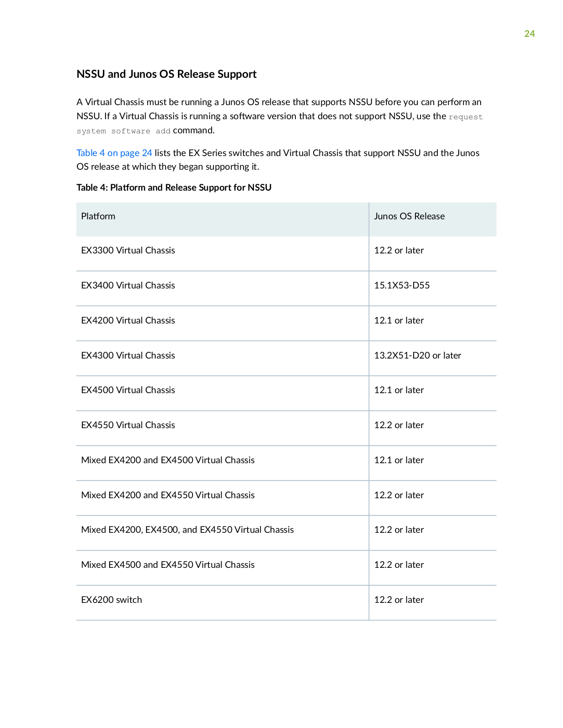Image resolution: width=563 pixels, height=728 pixels.
Task: Click Mixed EX4500 and EX4550 Virtual Chassis
Action: (168, 565)
